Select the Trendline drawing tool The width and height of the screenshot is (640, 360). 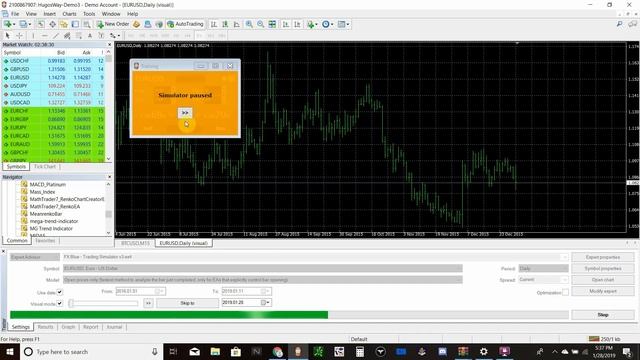(56, 36)
